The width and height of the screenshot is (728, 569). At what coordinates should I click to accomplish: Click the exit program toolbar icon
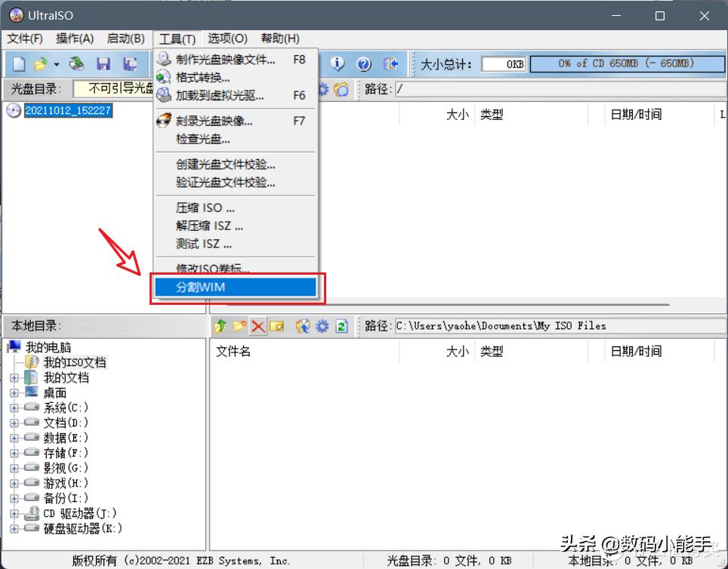pyautogui.click(x=390, y=63)
